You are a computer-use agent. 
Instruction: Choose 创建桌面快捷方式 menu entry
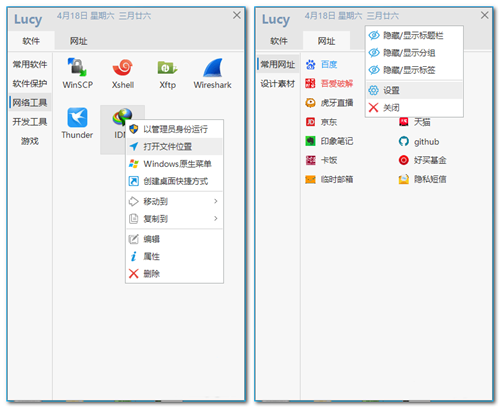[174, 181]
